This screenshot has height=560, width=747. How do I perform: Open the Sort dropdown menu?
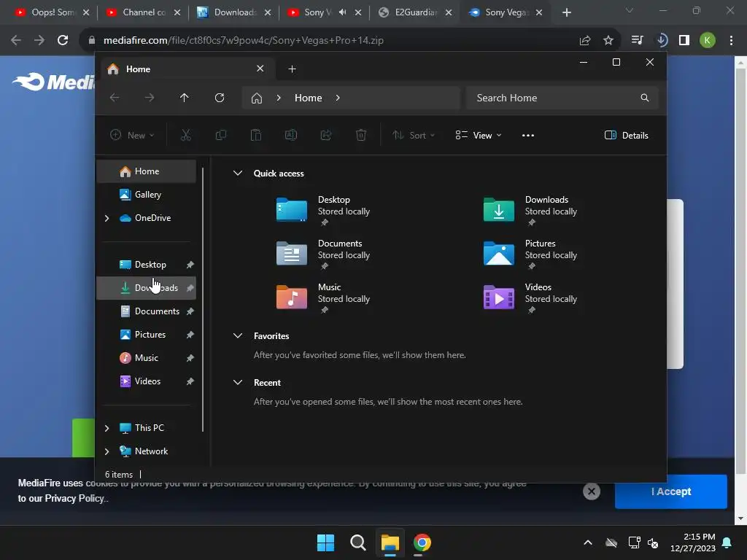414,135
